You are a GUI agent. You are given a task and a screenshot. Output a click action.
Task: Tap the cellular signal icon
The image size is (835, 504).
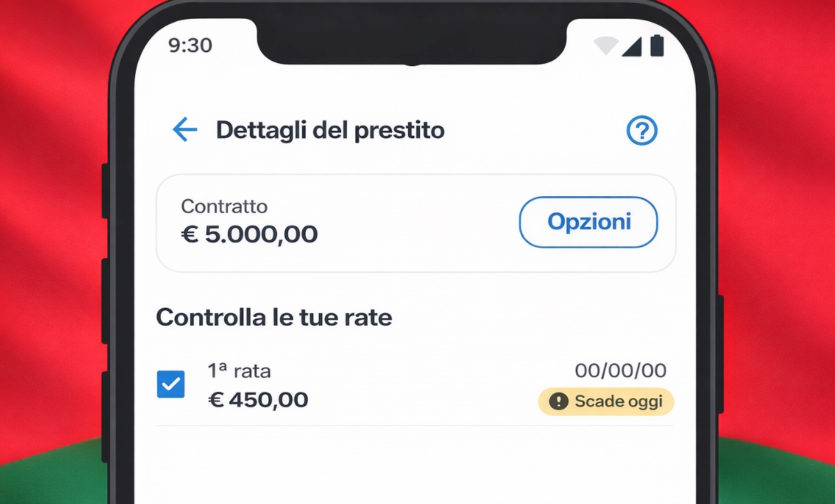631,45
